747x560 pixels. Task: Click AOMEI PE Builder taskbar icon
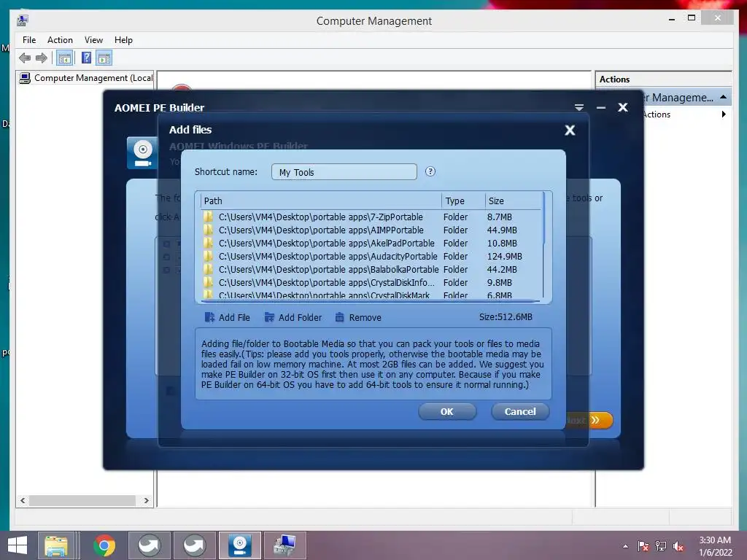click(239, 545)
